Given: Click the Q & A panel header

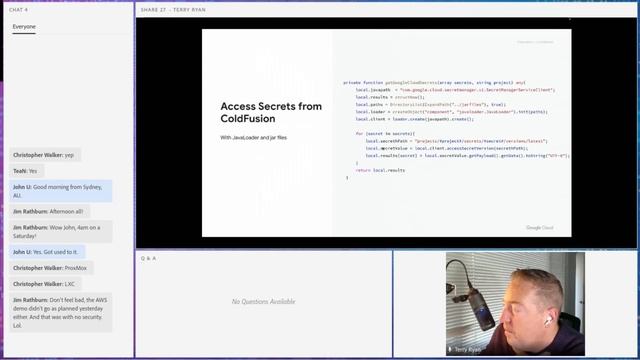Looking at the screenshot, I should pos(149,258).
